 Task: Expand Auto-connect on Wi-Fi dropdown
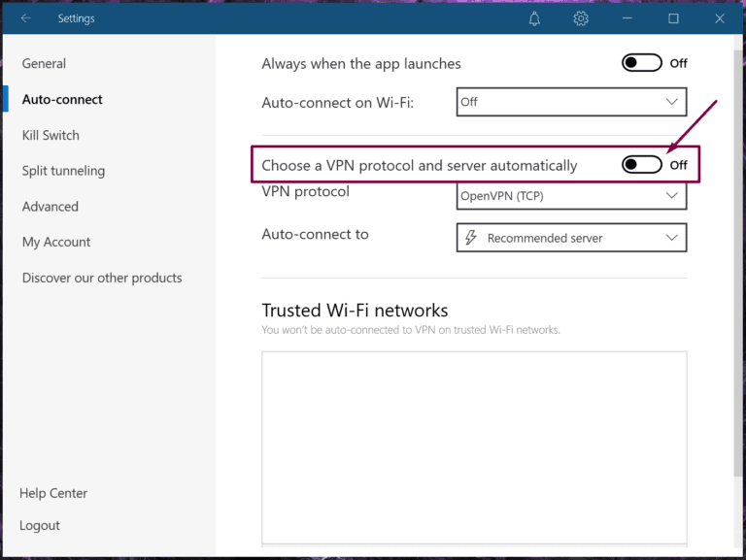pos(571,102)
